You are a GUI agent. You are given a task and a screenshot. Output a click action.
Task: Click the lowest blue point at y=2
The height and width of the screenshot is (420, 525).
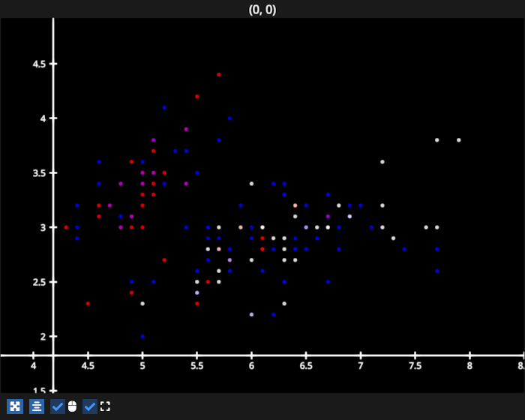[x=142, y=337]
